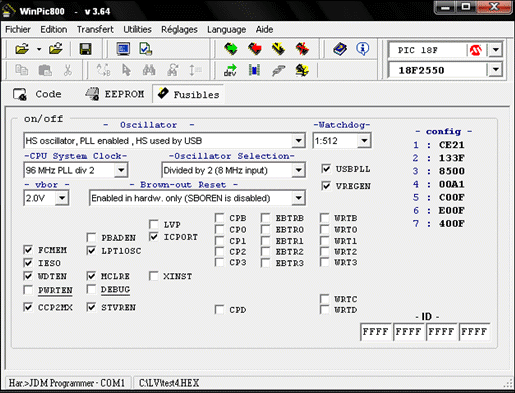Click config word 1 value CE21
The image size is (515, 393).
click(x=451, y=145)
